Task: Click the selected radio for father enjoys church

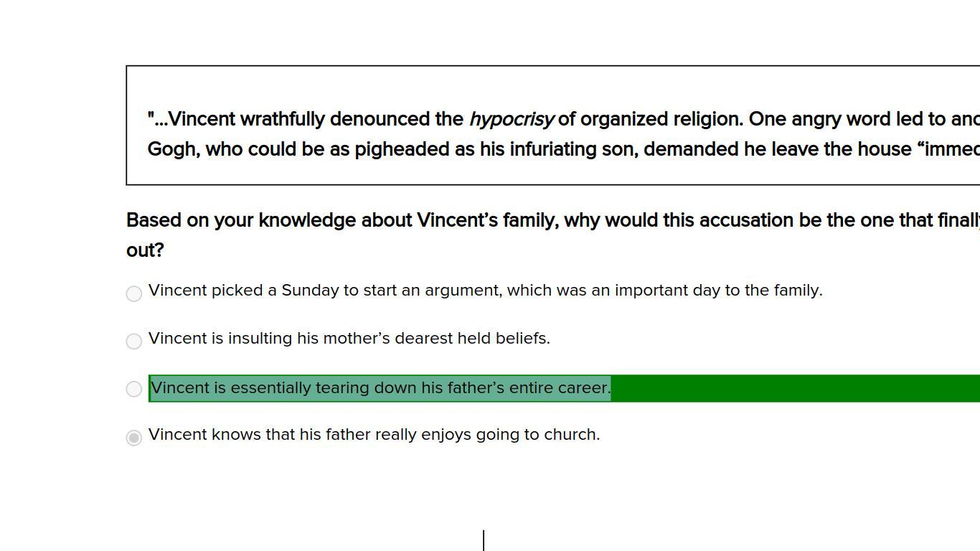Action: coord(133,438)
